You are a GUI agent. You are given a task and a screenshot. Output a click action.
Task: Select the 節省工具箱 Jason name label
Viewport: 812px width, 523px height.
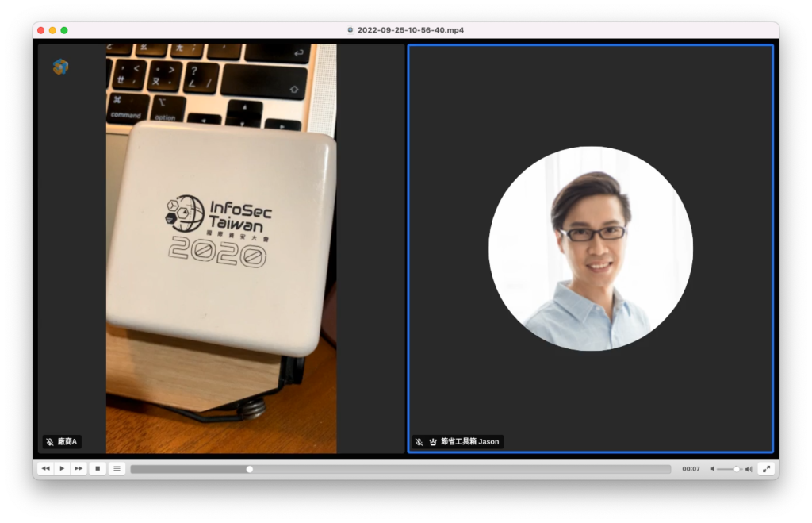point(469,441)
